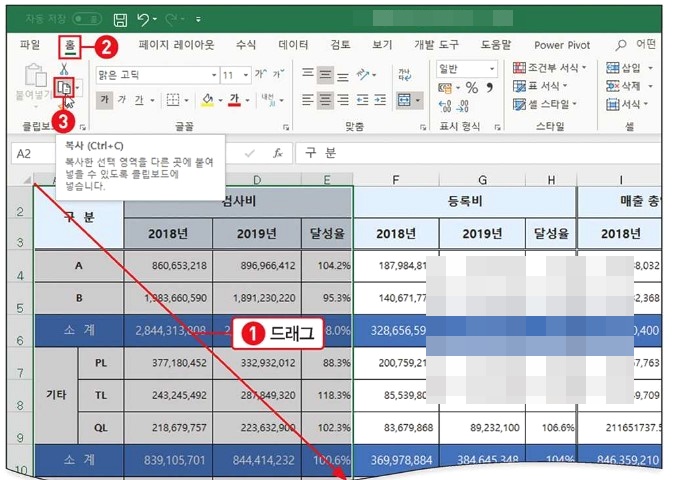Click the increase decimal icon

tap(445, 106)
